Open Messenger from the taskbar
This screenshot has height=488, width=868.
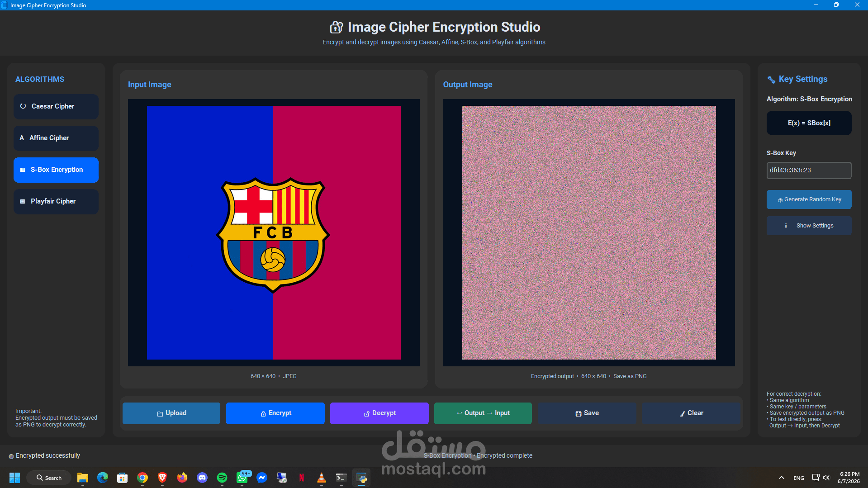262,478
